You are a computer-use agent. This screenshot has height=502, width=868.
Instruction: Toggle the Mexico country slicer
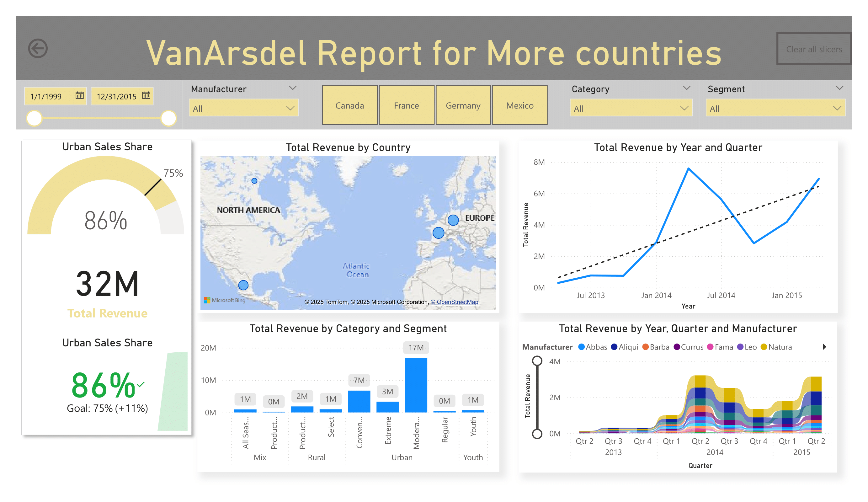click(519, 105)
